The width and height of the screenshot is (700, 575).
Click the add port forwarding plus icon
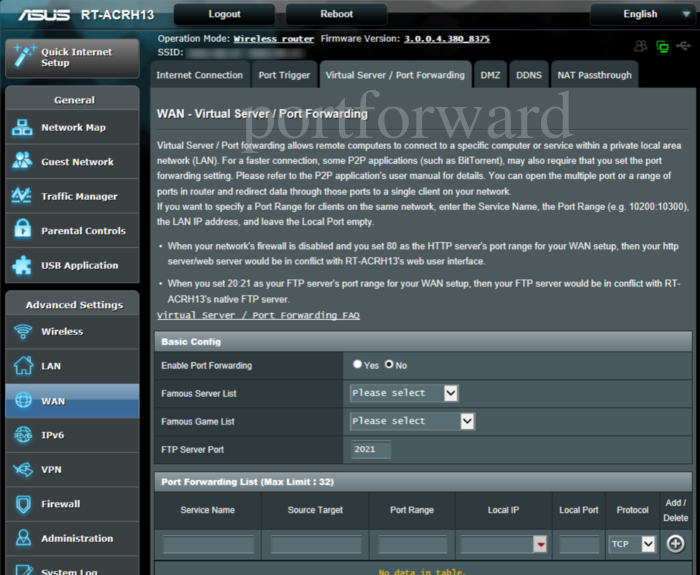pyautogui.click(x=676, y=544)
